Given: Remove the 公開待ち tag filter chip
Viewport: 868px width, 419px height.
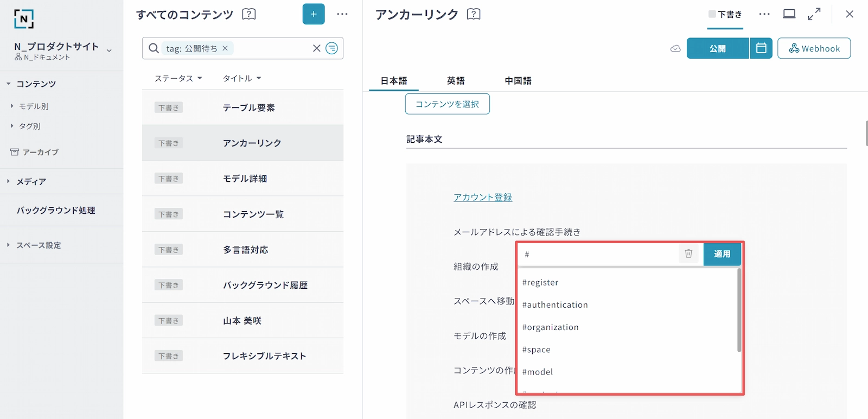Looking at the screenshot, I should [x=225, y=48].
